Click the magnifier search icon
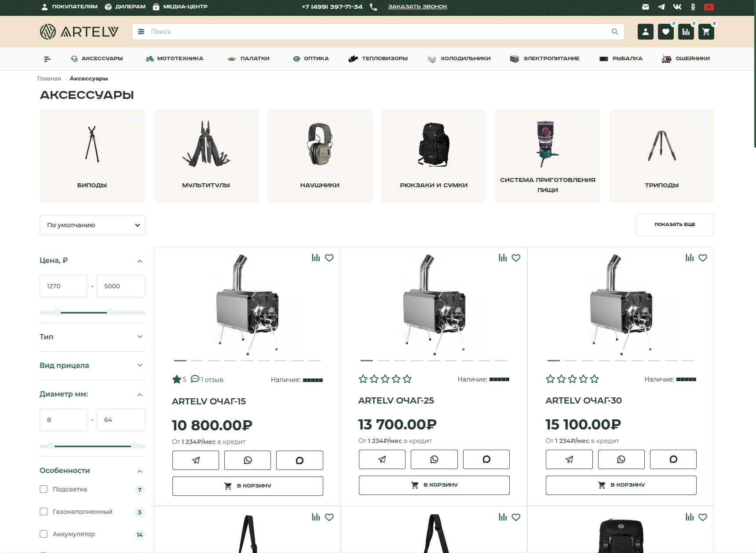756x553 pixels. pos(615,32)
